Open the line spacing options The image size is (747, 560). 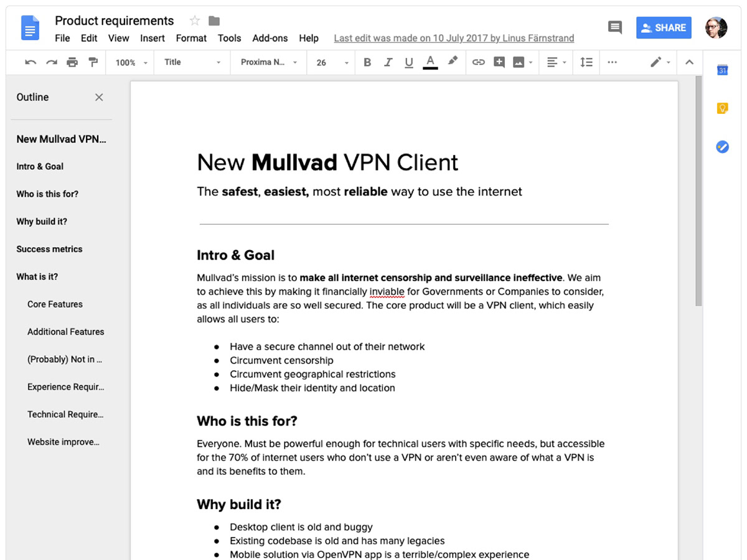click(x=586, y=62)
